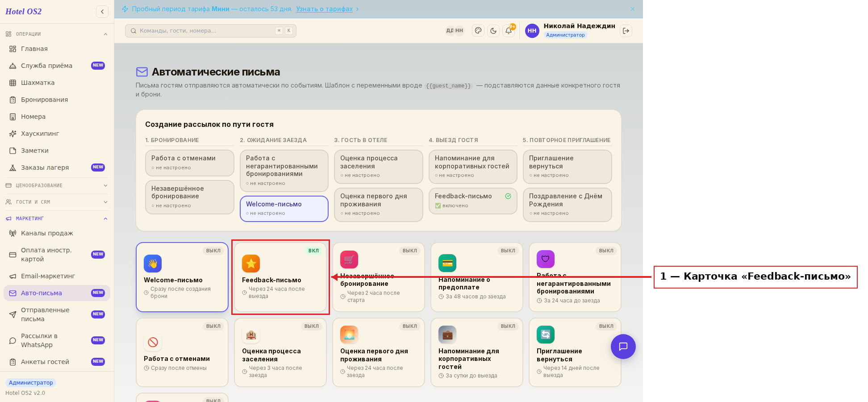Image resolution: width=868 pixels, height=402 pixels.
Task: Click the Каналы продаж antenna icon
Action: pyautogui.click(x=13, y=233)
